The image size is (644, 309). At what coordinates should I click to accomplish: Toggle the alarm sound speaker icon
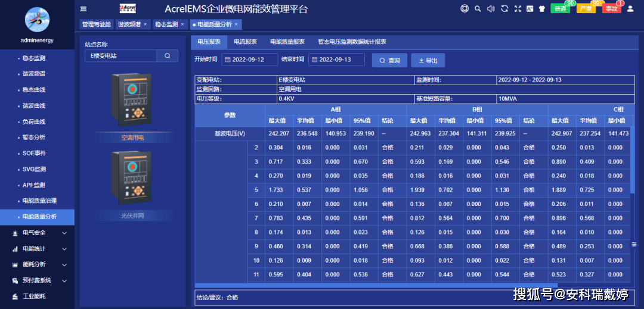coord(491,8)
